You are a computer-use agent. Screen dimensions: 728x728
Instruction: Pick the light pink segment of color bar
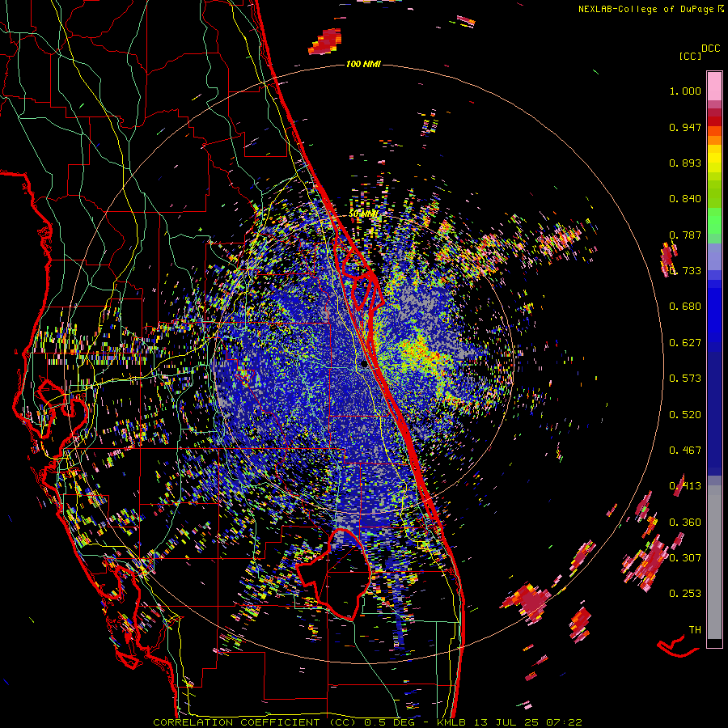714,86
